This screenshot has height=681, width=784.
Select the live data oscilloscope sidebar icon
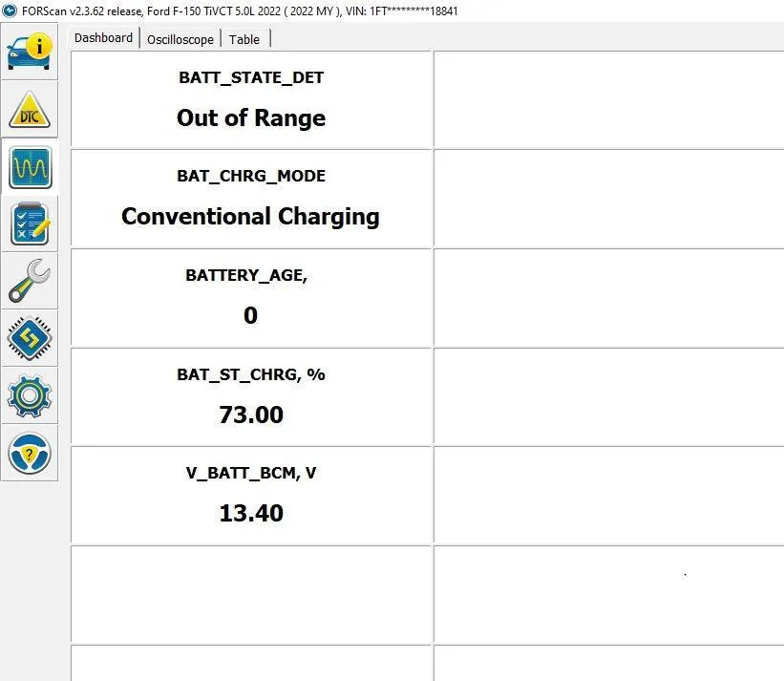point(29,168)
